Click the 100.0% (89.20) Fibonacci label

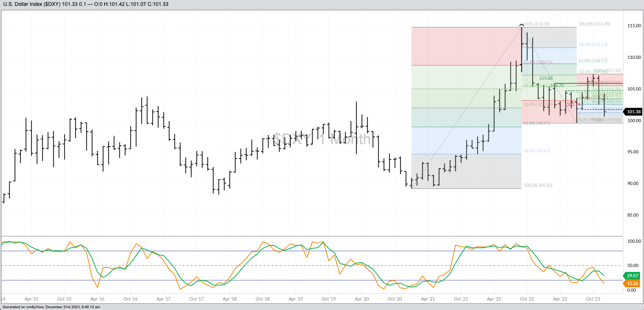538,185
